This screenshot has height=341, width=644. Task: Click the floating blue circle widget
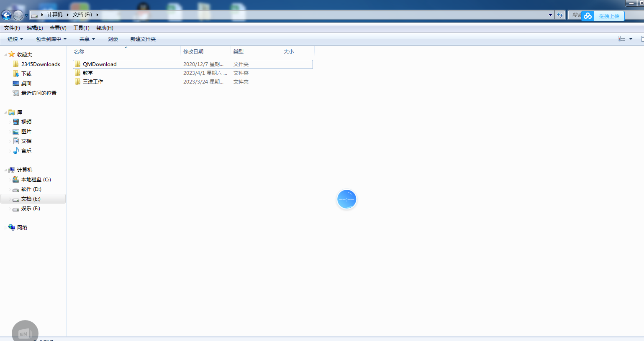[346, 199]
